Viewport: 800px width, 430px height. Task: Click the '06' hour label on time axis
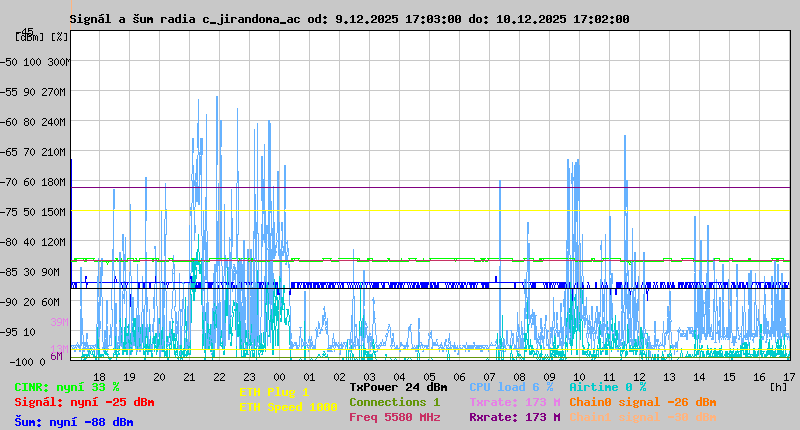pyautogui.click(x=459, y=377)
